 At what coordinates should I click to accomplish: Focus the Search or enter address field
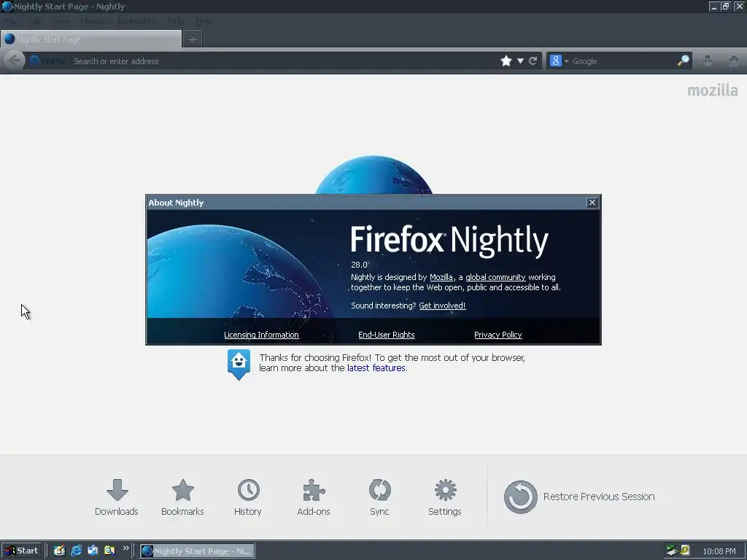coord(284,61)
